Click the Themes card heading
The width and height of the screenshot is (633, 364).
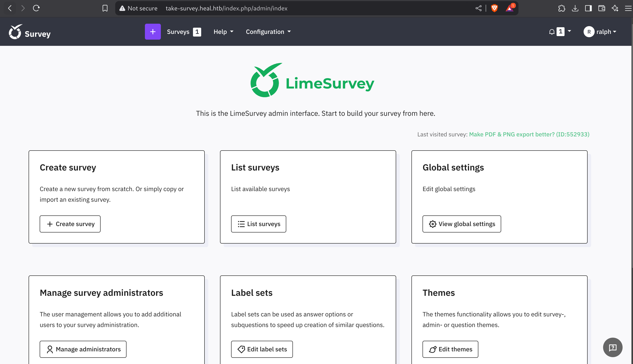click(439, 293)
